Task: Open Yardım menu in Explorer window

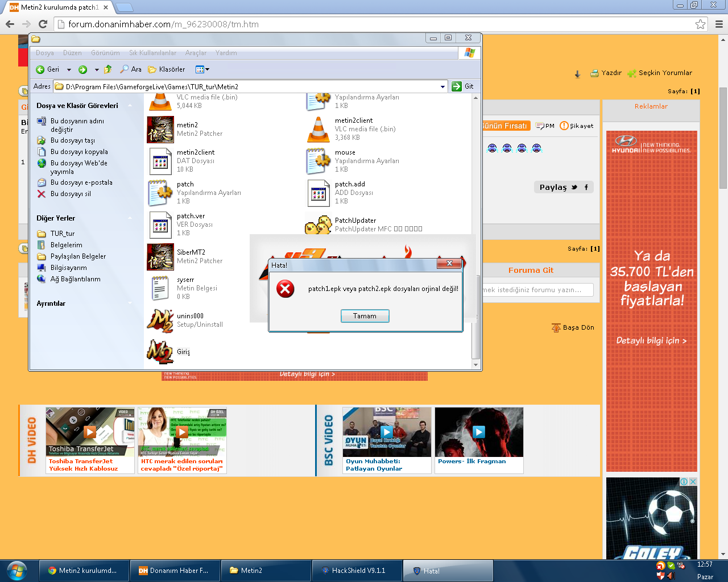Action: (226, 53)
